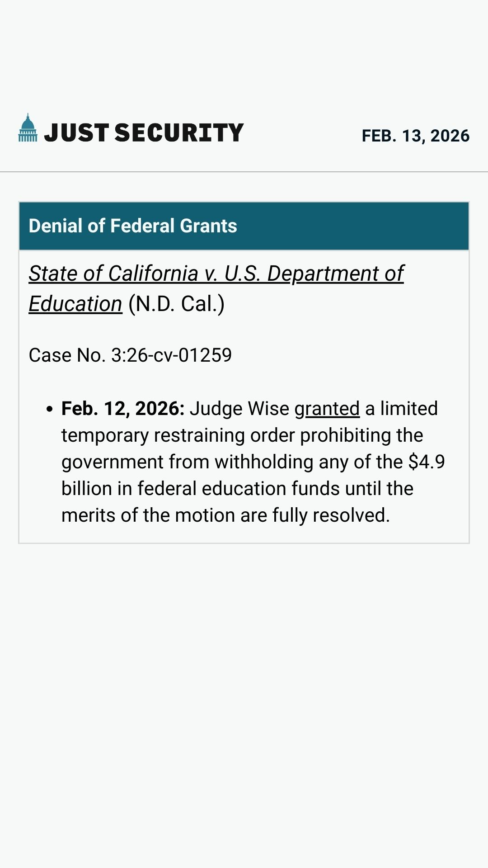Click the capitol dome logo icon

click(x=28, y=128)
